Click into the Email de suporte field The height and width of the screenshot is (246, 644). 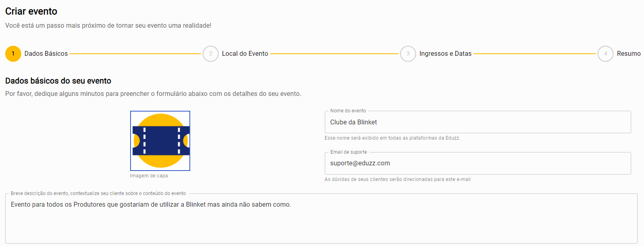pos(477,163)
